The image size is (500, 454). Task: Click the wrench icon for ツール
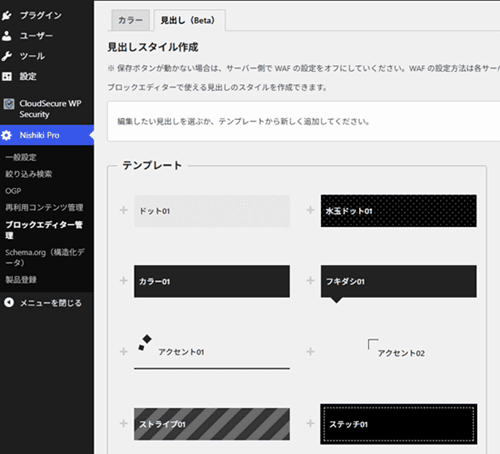click(7, 56)
